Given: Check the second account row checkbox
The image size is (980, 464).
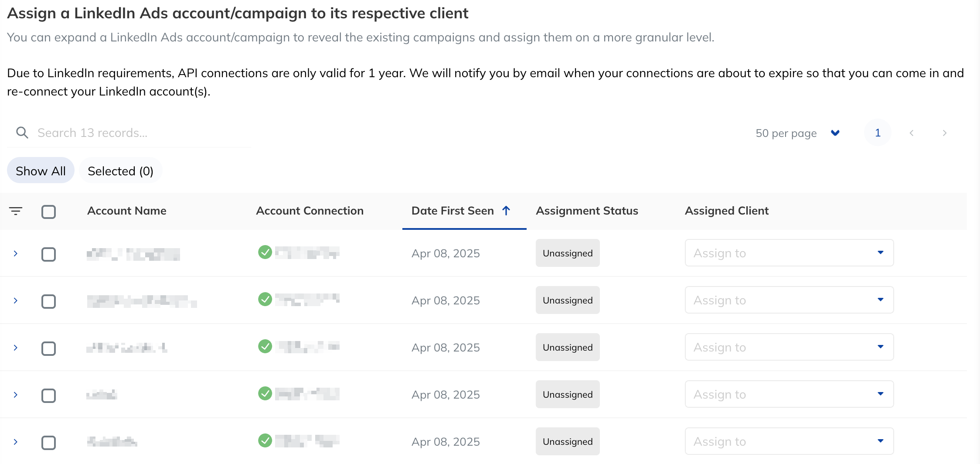Looking at the screenshot, I should [x=48, y=301].
